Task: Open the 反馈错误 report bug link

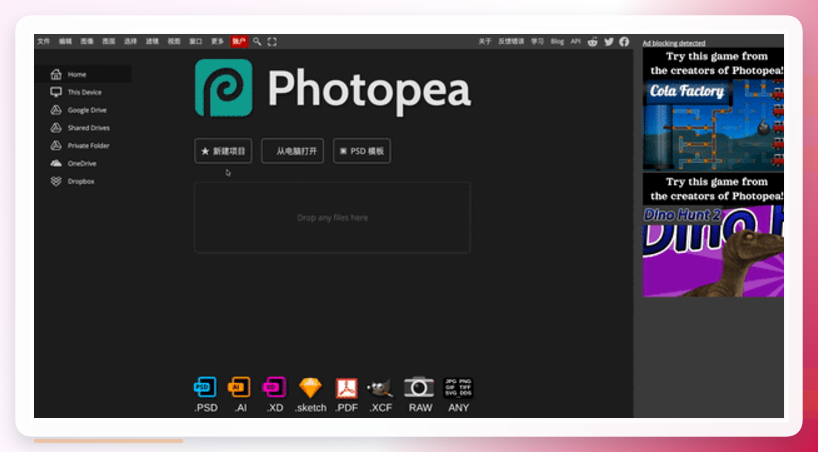Action: (511, 42)
